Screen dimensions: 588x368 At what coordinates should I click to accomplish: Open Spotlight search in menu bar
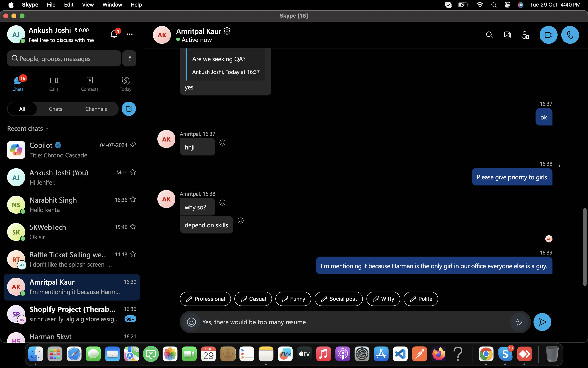[x=494, y=5]
